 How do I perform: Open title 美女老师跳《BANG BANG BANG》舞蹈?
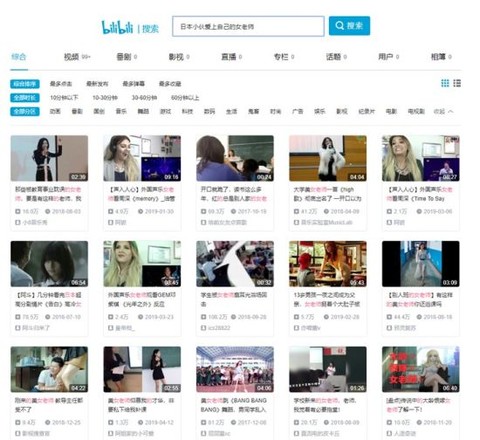tap(235, 405)
